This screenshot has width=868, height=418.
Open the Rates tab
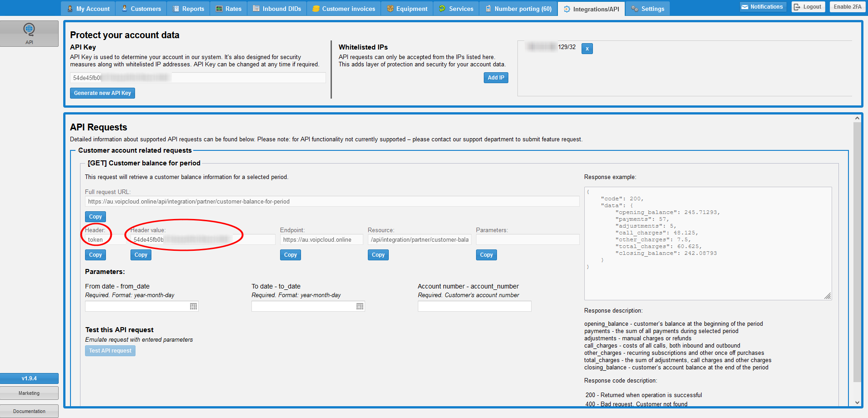pyautogui.click(x=228, y=9)
